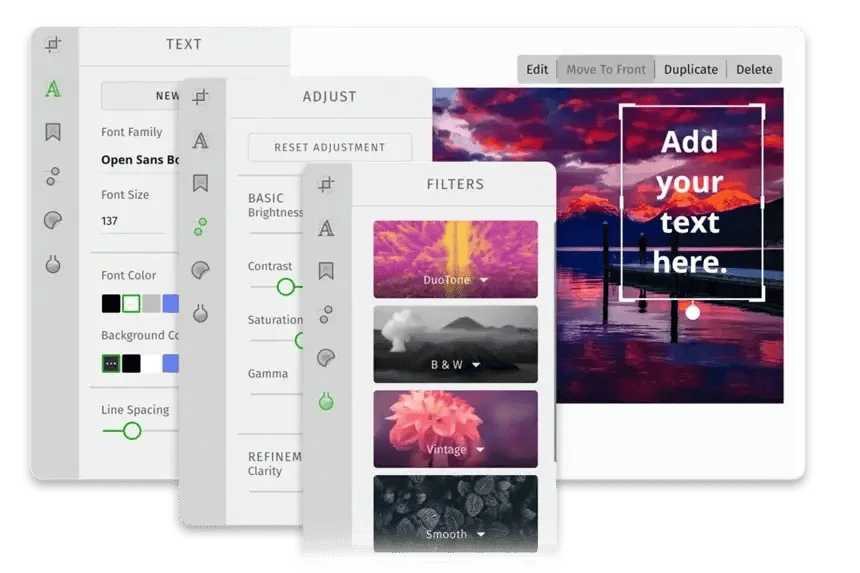
Task: Expand the Vintage filter dropdown arrow
Action: (480, 450)
